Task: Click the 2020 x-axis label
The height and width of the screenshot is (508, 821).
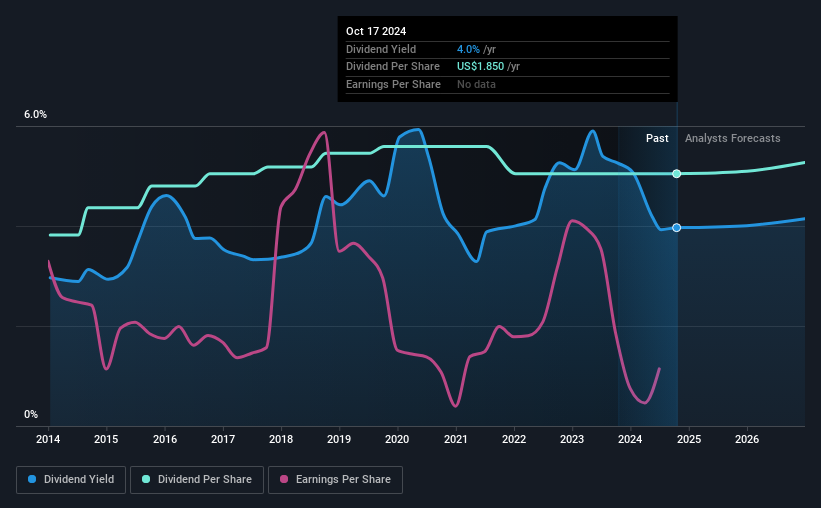Action: point(397,439)
